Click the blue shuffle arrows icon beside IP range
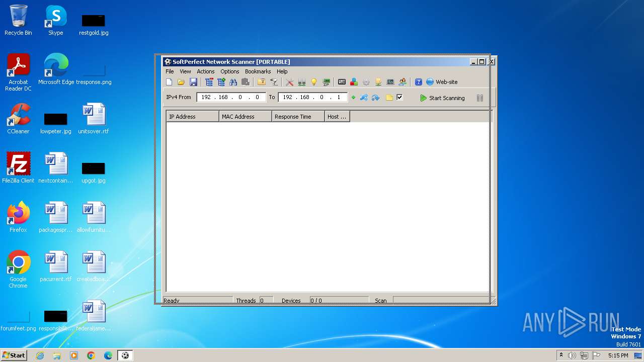644x362 pixels. tap(364, 98)
